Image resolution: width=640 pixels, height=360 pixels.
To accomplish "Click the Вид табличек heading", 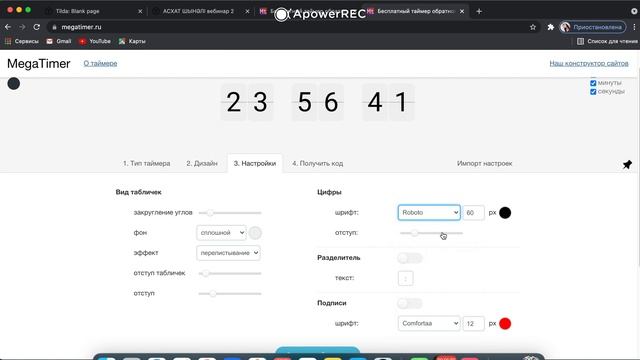I will click(138, 192).
